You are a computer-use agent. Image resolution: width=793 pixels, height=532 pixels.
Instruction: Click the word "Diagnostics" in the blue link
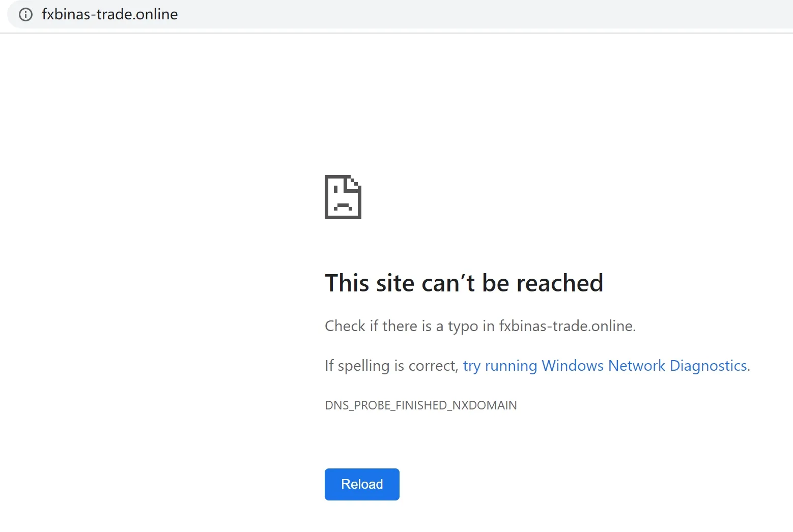[709, 366]
